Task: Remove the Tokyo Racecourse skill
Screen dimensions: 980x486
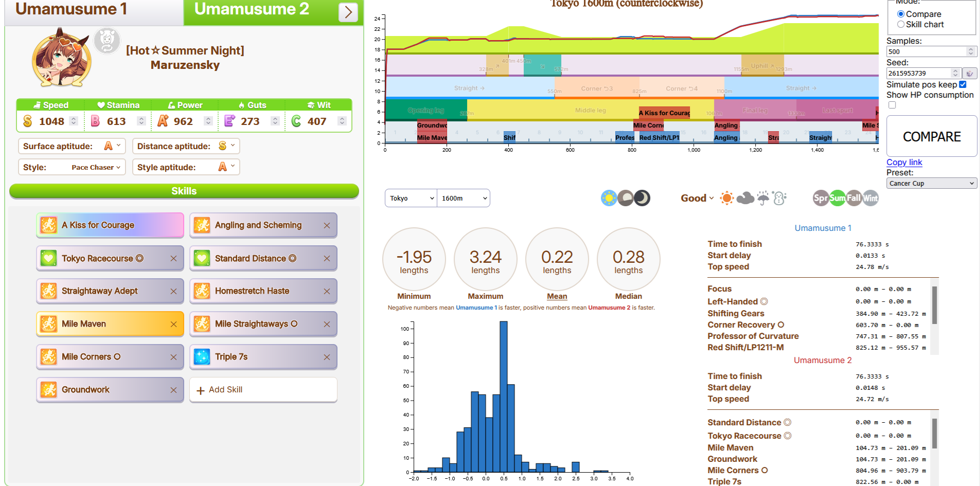Action: click(173, 258)
